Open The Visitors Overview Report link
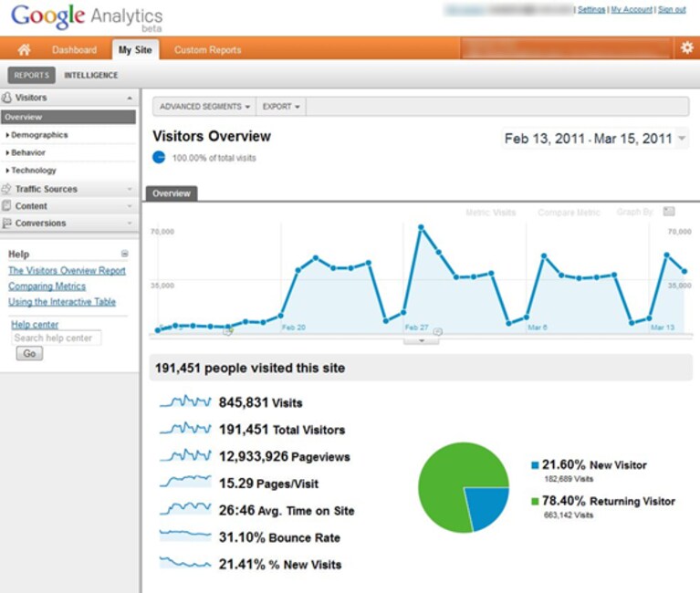 pyautogui.click(x=67, y=270)
